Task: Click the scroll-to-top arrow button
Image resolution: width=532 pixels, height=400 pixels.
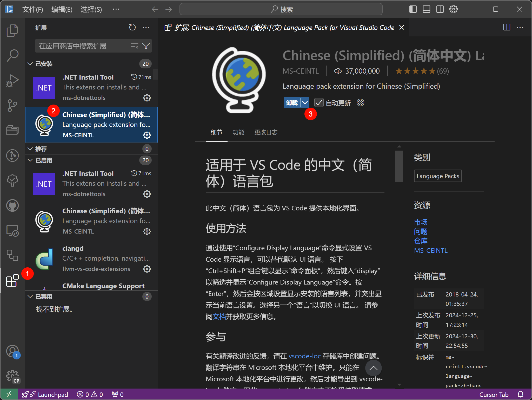Action: (374, 368)
